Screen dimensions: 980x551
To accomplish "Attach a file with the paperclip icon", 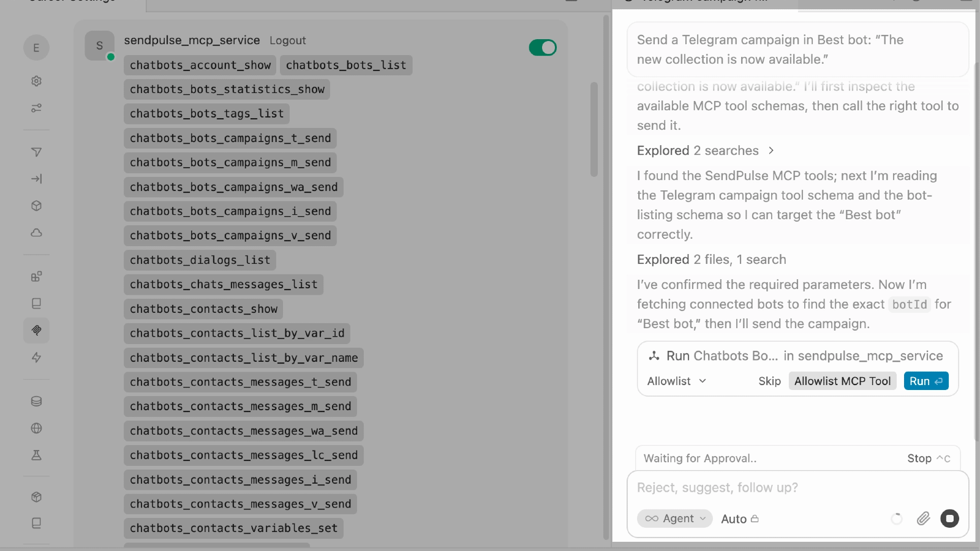I will click(923, 519).
